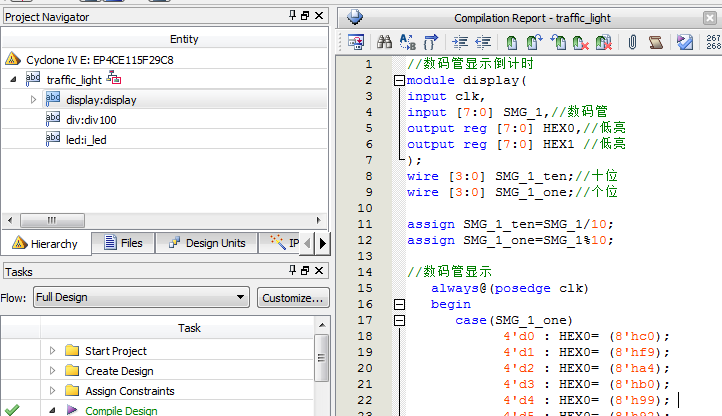Image resolution: width=722 pixels, height=416 pixels.
Task: Collapse the traffic_light tree node
Action: tap(13, 79)
